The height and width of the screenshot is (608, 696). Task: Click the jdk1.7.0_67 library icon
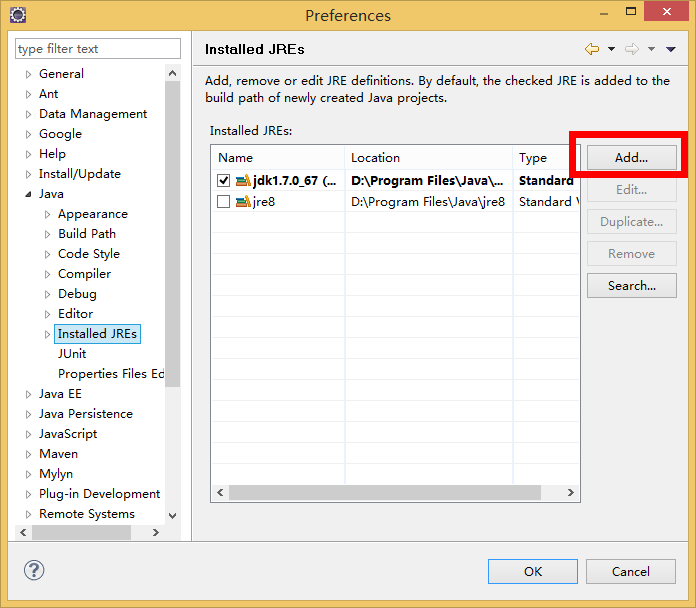243,181
